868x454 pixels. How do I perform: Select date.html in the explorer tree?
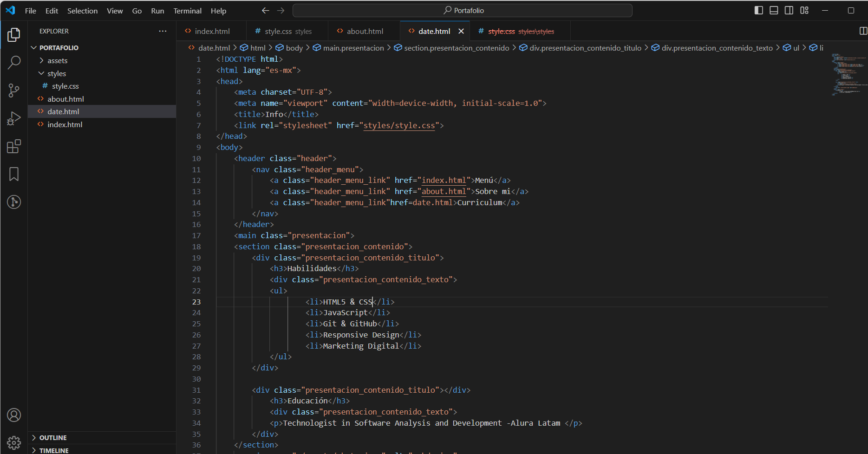tap(102, 111)
